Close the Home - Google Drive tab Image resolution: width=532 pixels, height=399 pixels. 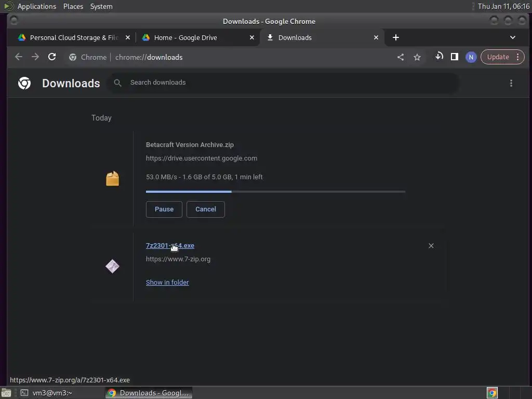pyautogui.click(x=252, y=37)
